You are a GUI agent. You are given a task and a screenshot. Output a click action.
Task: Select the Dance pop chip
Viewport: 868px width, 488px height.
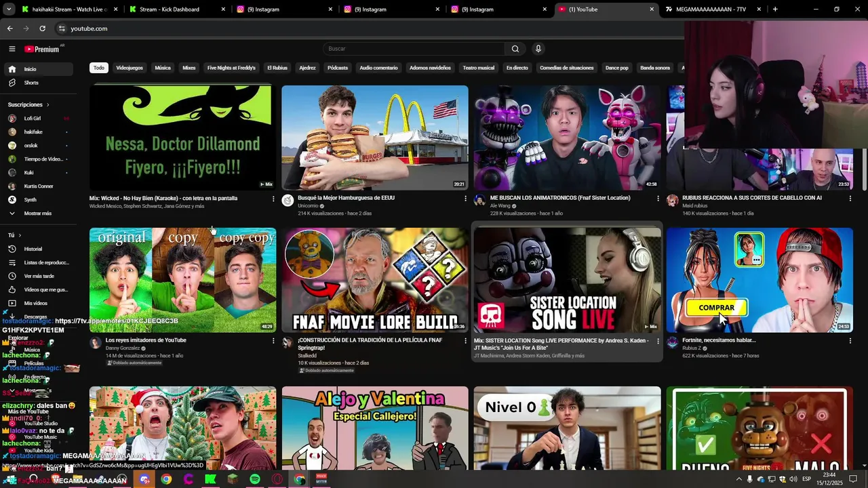pyautogui.click(x=617, y=68)
